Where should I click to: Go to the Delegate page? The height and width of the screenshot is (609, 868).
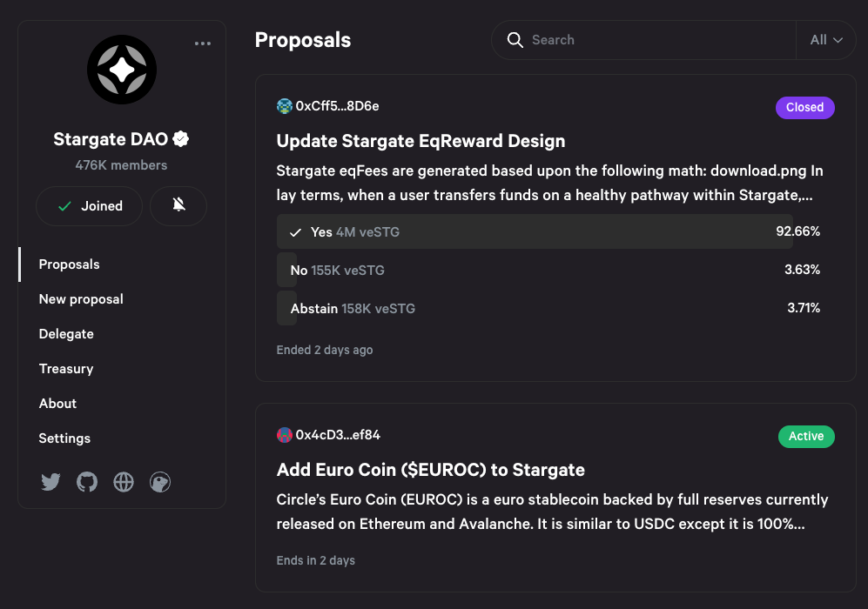(66, 334)
